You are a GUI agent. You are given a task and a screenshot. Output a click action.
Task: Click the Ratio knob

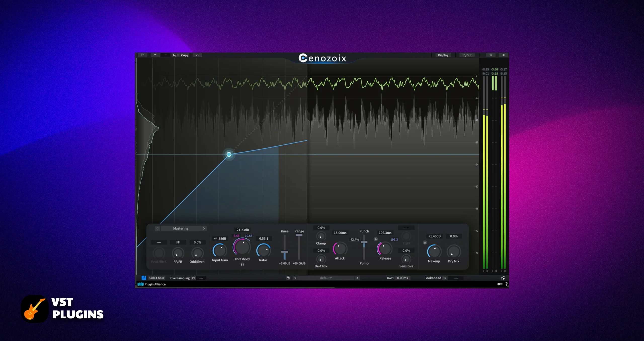point(263,251)
